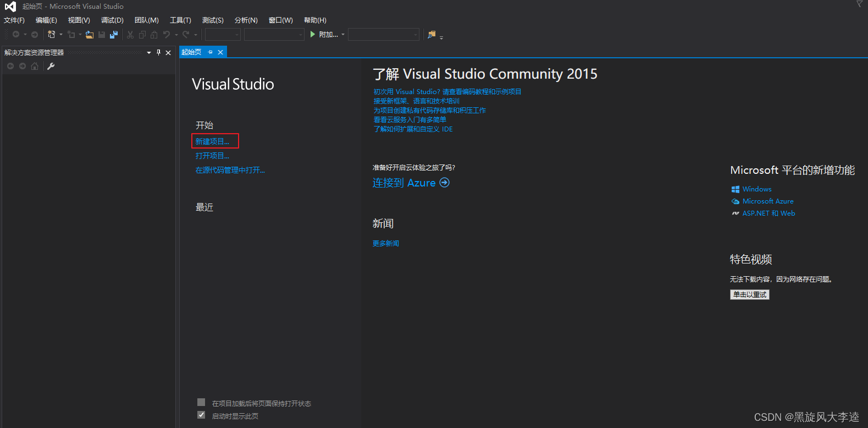
Task: Click the Visual Studio logo in title bar
Action: tap(10, 7)
